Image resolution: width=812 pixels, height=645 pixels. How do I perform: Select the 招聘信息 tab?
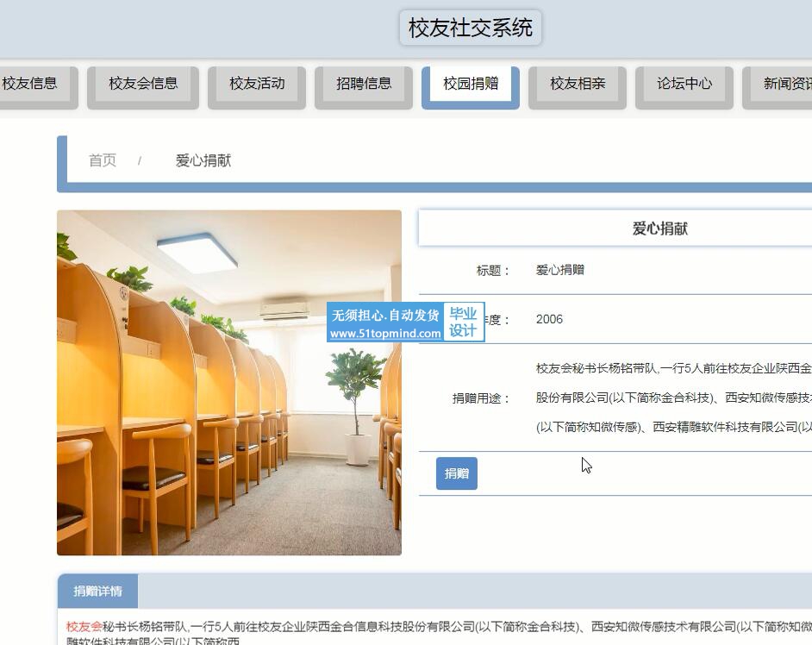[364, 87]
